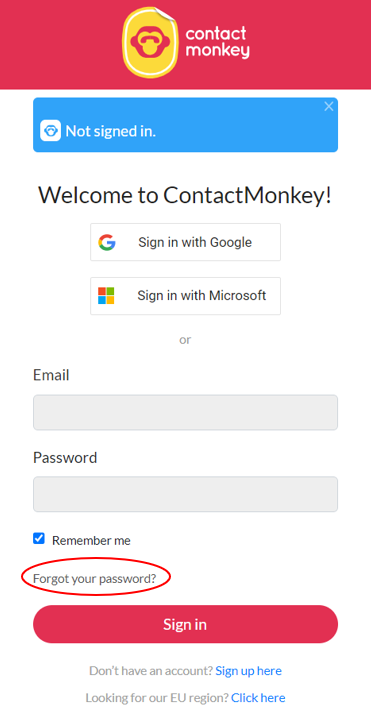Dismiss the Not signed in banner
371x713 pixels.
pyautogui.click(x=329, y=106)
